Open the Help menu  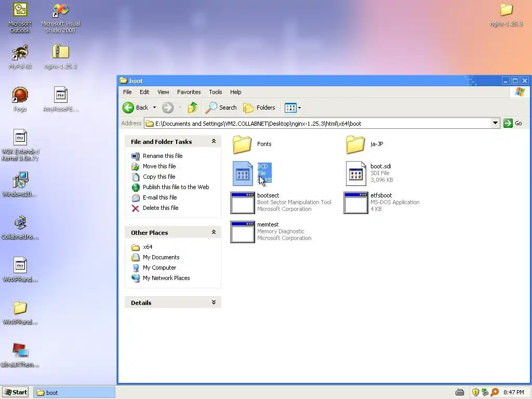click(x=235, y=92)
